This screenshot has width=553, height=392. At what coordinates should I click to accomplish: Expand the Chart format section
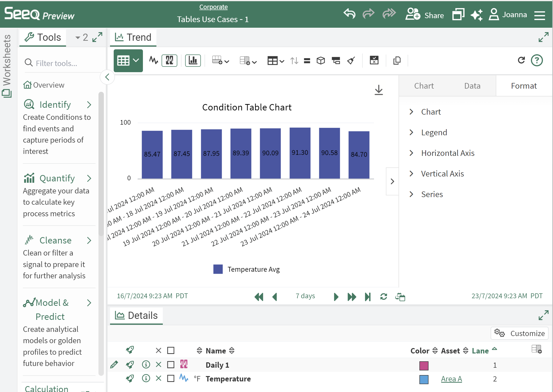(426, 112)
